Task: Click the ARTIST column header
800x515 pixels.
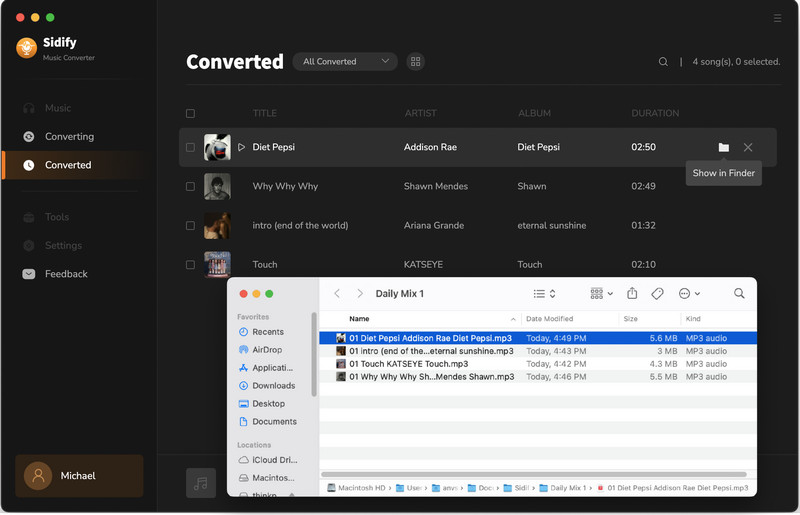Action: [x=420, y=113]
